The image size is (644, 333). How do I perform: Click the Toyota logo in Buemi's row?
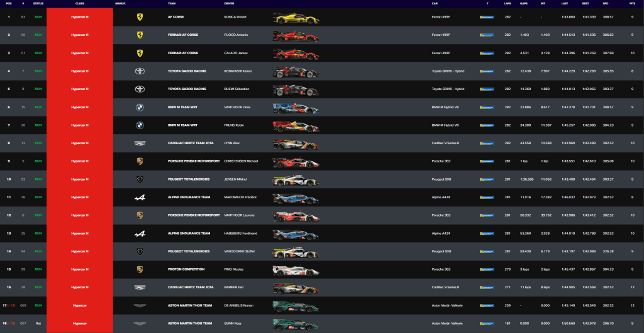[x=140, y=89]
